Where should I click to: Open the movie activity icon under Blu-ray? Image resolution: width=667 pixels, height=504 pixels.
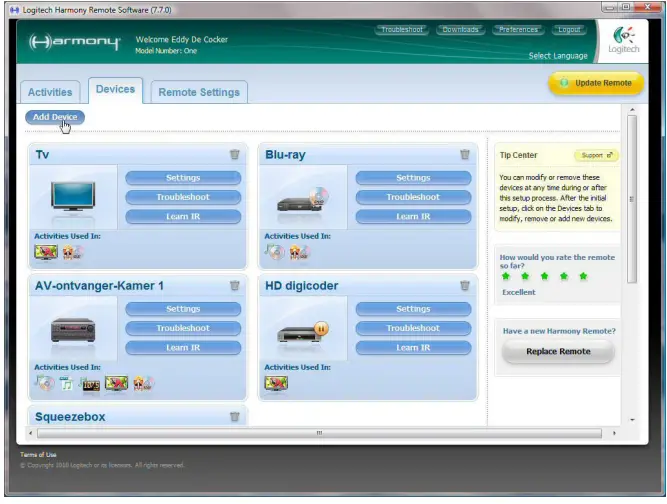point(300,253)
